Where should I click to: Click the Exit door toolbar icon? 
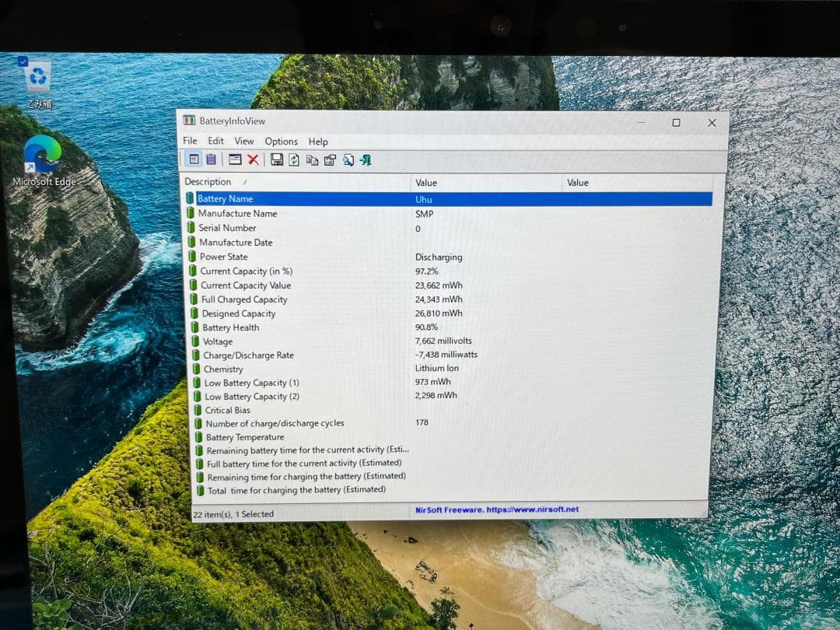[x=365, y=159]
